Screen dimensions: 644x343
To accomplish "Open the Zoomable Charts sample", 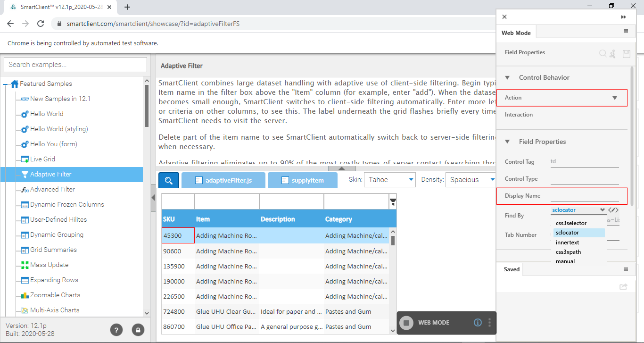I will click(x=55, y=295).
